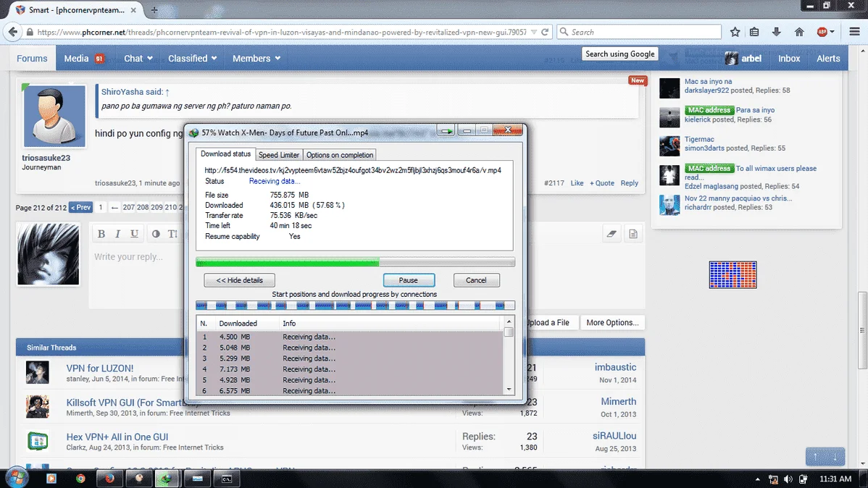This screenshot has height=488, width=868.
Task: Click the eraser remove formatting icon
Action: click(x=612, y=234)
